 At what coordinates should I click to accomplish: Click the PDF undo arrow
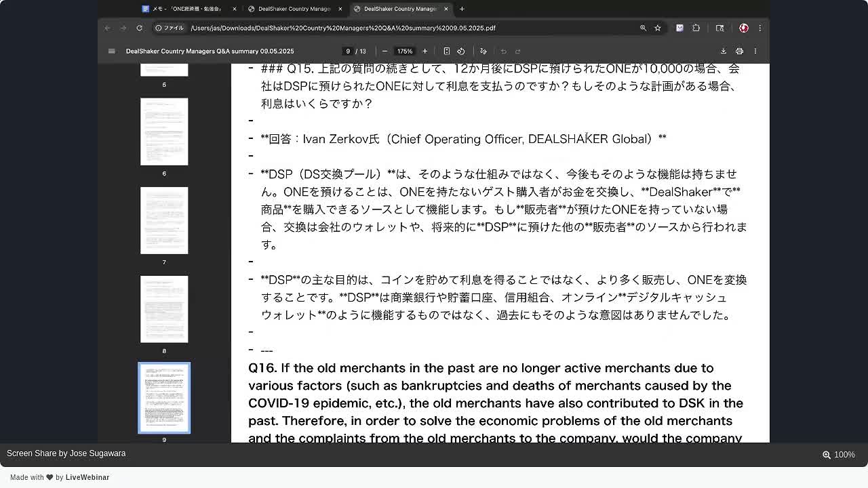click(x=503, y=51)
